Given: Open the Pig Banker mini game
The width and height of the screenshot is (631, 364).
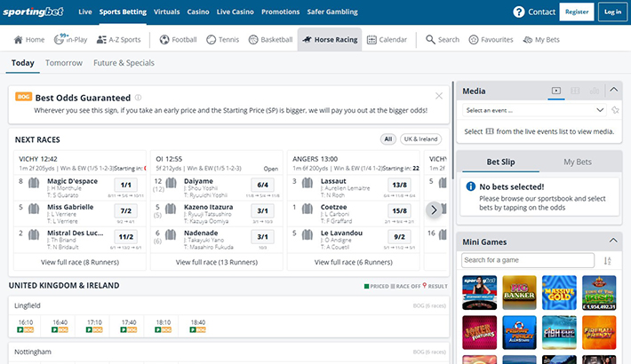Looking at the screenshot, I should [x=519, y=292].
